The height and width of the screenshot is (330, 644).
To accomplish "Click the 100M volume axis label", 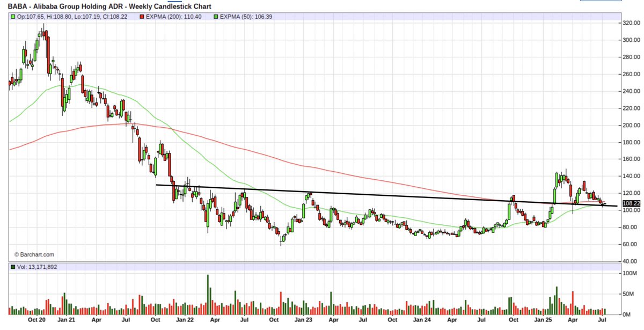I will [x=631, y=274].
